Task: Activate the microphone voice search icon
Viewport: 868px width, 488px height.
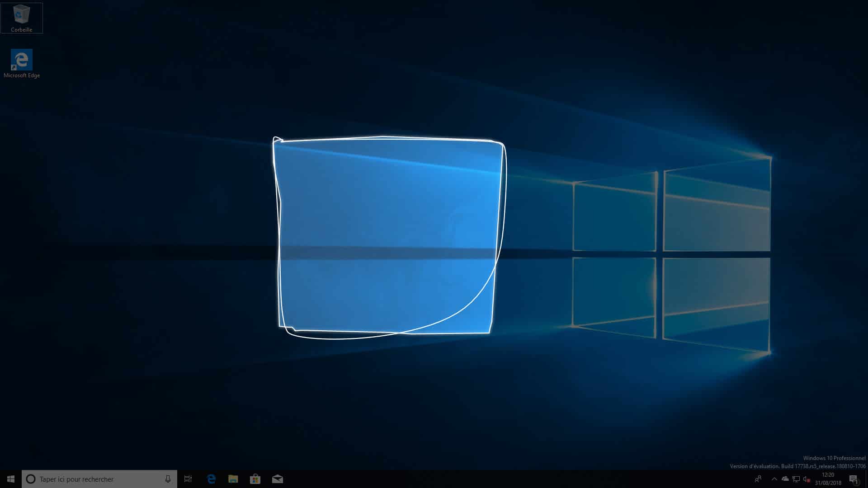Action: (x=168, y=479)
